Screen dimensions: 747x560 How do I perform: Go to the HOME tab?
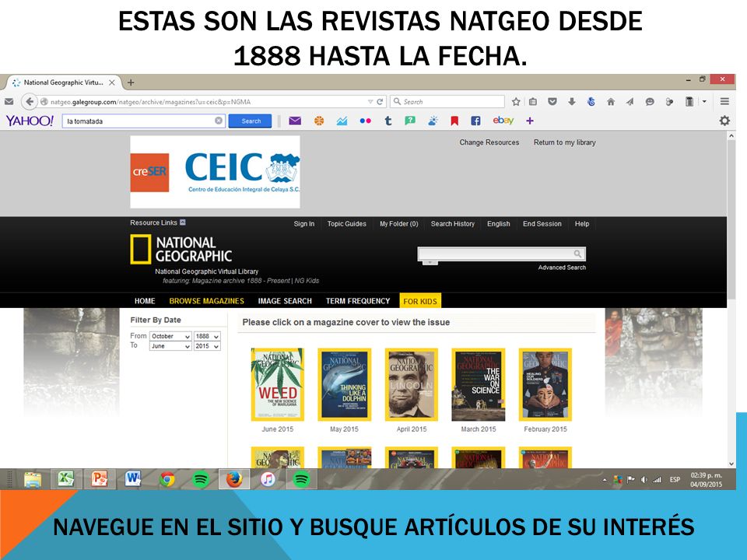[145, 301]
